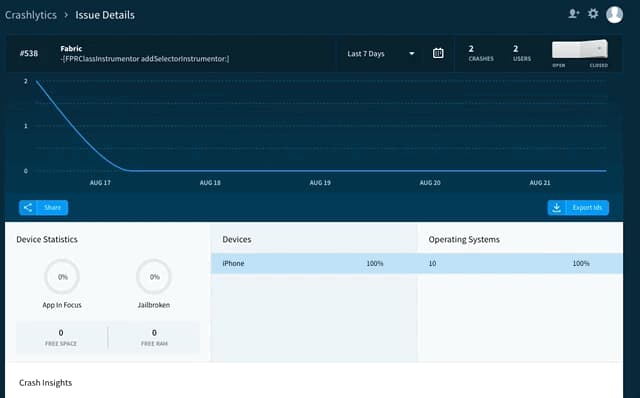Click the Jailbroken percentage ring
640x398 pixels.
(x=154, y=276)
